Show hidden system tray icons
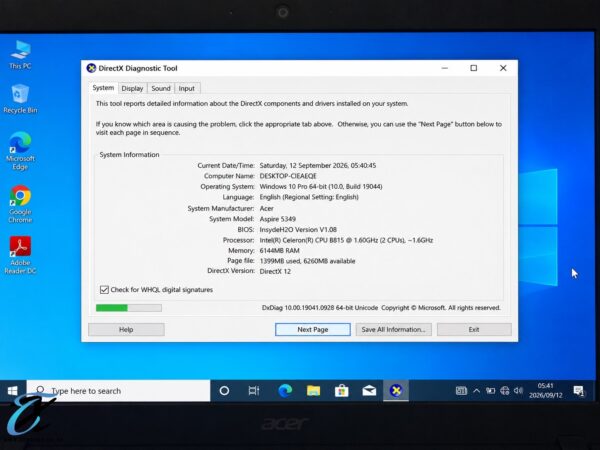The image size is (600, 450). pyautogui.click(x=476, y=391)
